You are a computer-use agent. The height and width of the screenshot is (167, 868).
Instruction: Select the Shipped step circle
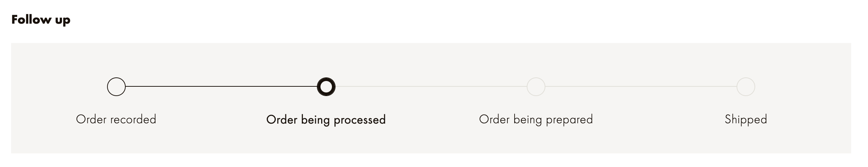coord(746,87)
